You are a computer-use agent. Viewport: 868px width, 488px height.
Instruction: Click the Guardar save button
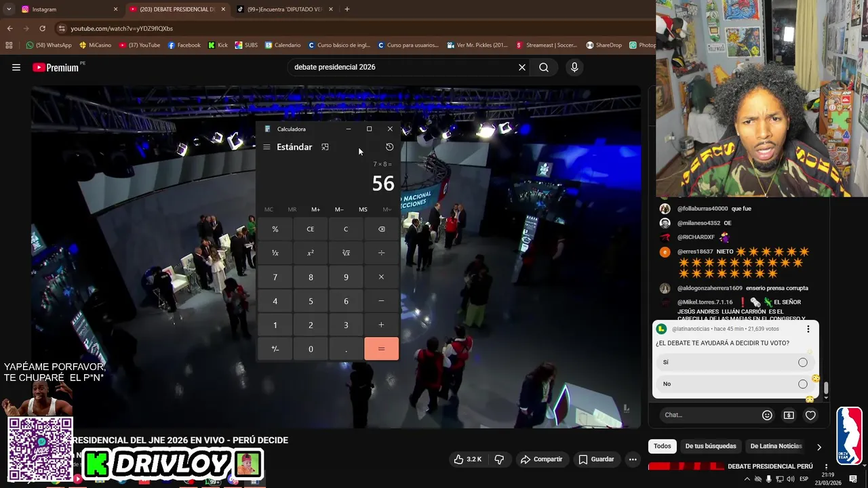click(596, 460)
